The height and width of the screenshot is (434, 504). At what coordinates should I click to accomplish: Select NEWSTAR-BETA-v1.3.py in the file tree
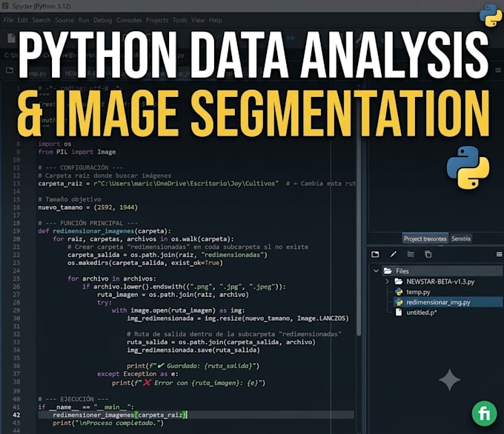click(x=440, y=281)
